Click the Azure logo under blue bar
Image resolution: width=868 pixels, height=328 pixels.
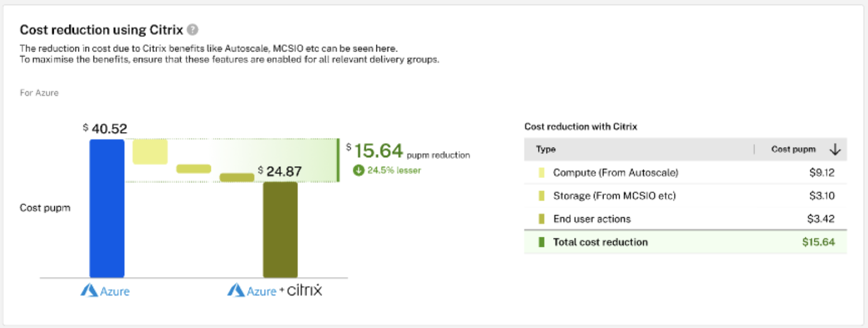(105, 290)
